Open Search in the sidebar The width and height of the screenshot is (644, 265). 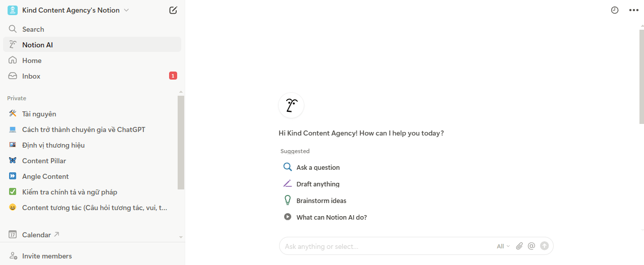pos(33,29)
